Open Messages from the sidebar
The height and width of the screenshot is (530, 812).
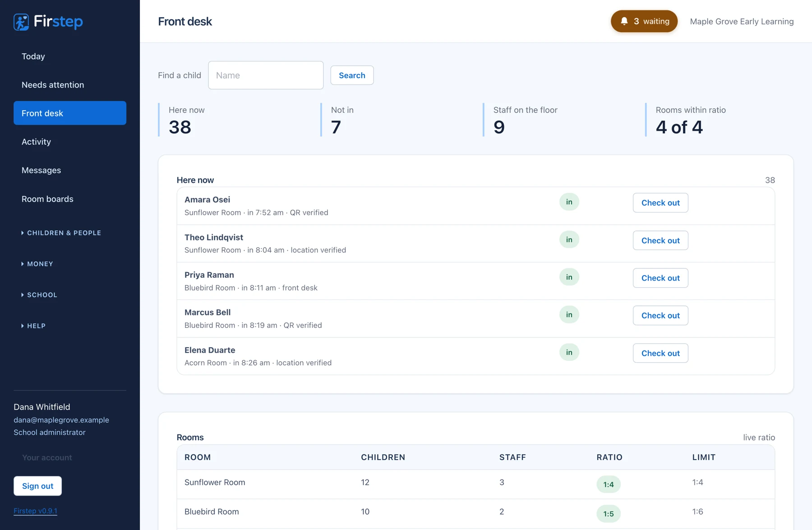[x=70, y=170]
